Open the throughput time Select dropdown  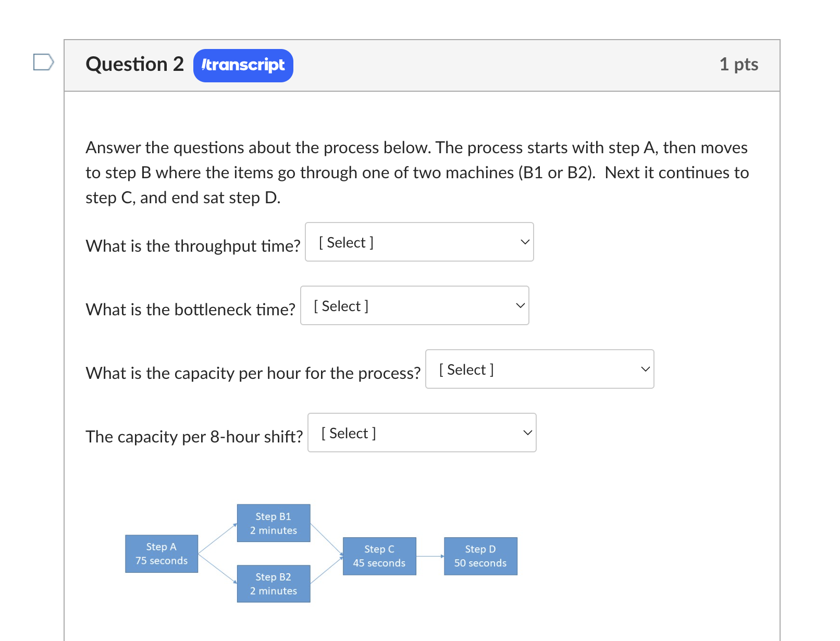click(419, 241)
